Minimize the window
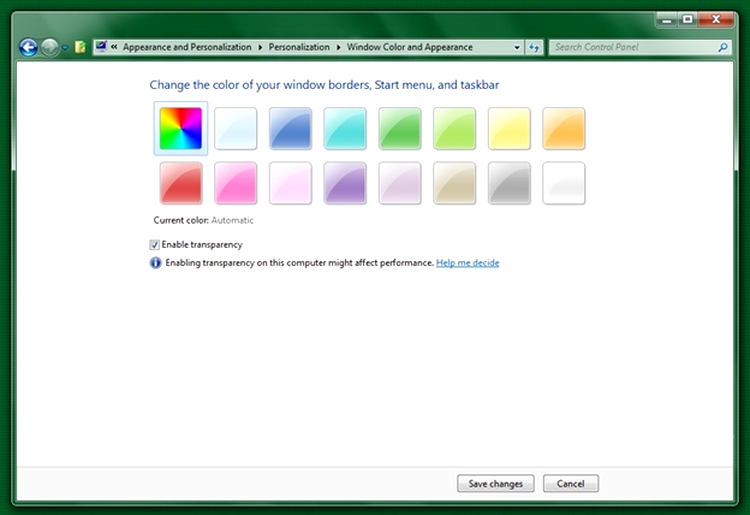Image resolution: width=750 pixels, height=515 pixels. [667, 20]
